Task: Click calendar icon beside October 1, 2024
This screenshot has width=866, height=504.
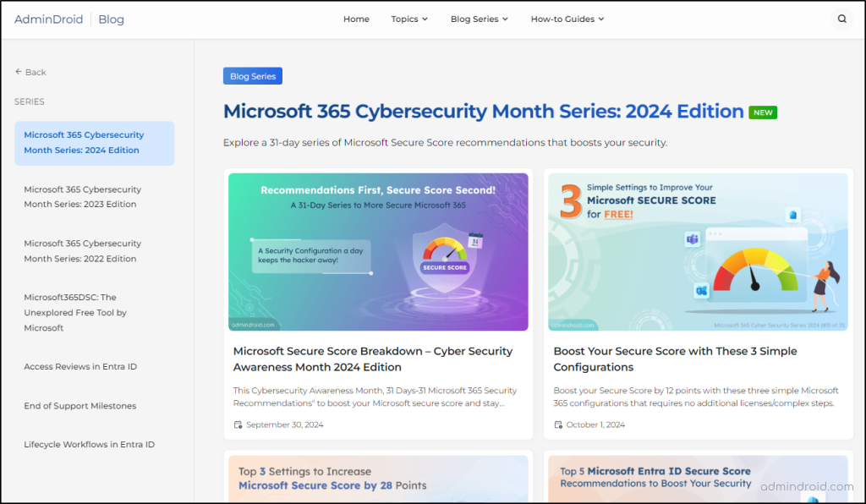Action: (559, 425)
